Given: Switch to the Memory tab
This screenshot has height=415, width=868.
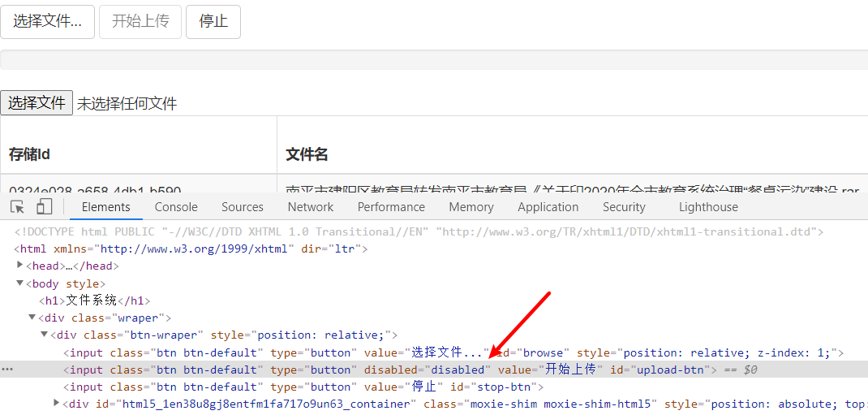Looking at the screenshot, I should (471, 207).
